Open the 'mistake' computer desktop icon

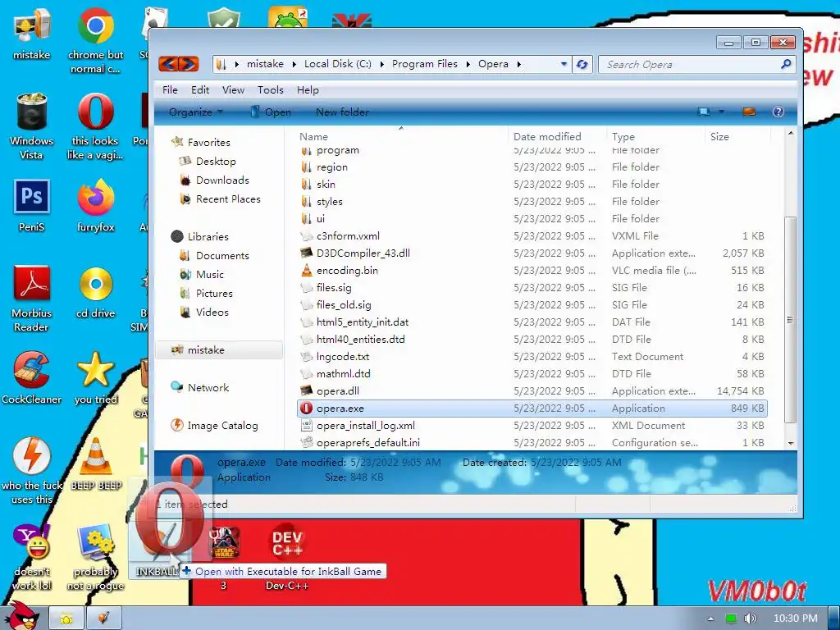32,33
